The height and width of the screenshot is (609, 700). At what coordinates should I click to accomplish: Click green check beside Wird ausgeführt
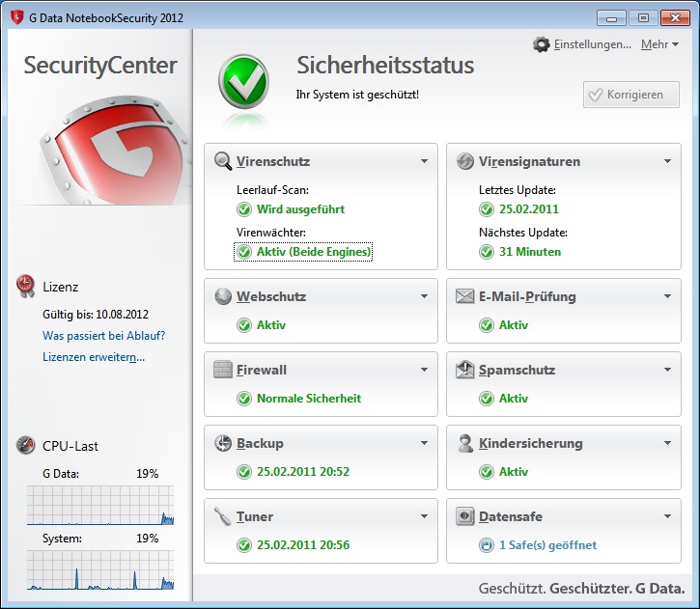pos(244,209)
